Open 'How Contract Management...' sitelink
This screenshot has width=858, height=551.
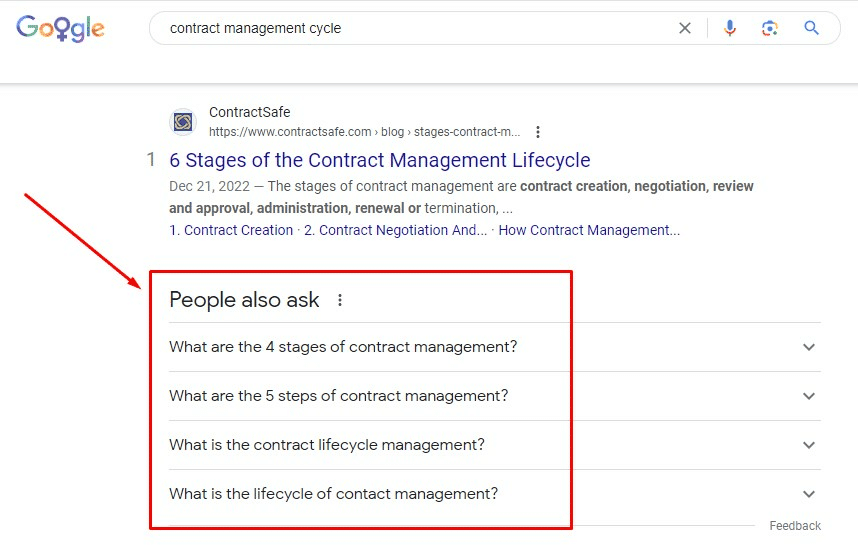(x=589, y=230)
